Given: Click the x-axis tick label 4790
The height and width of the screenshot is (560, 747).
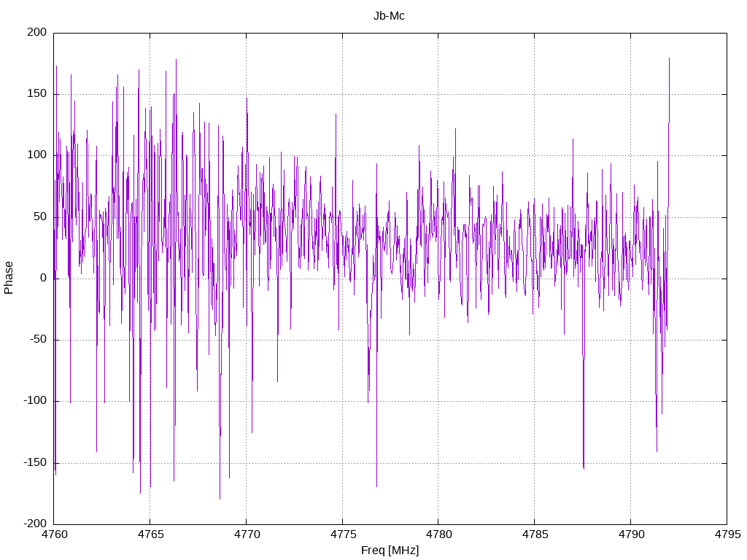Looking at the screenshot, I should [631, 534].
